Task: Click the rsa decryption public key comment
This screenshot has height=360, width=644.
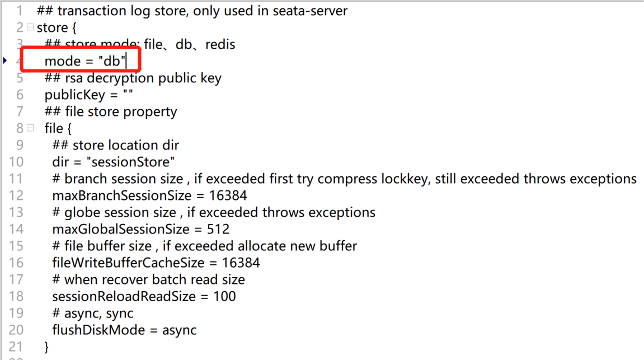Action: point(133,78)
